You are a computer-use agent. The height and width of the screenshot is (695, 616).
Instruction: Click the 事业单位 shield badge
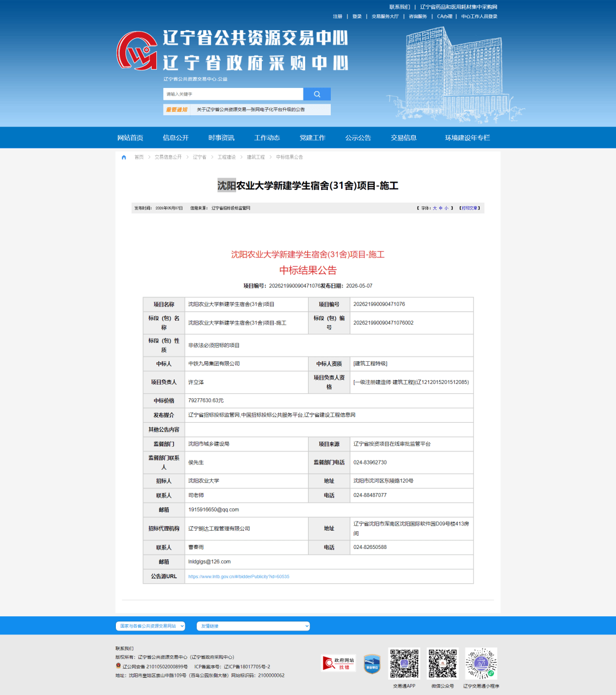[372, 664]
